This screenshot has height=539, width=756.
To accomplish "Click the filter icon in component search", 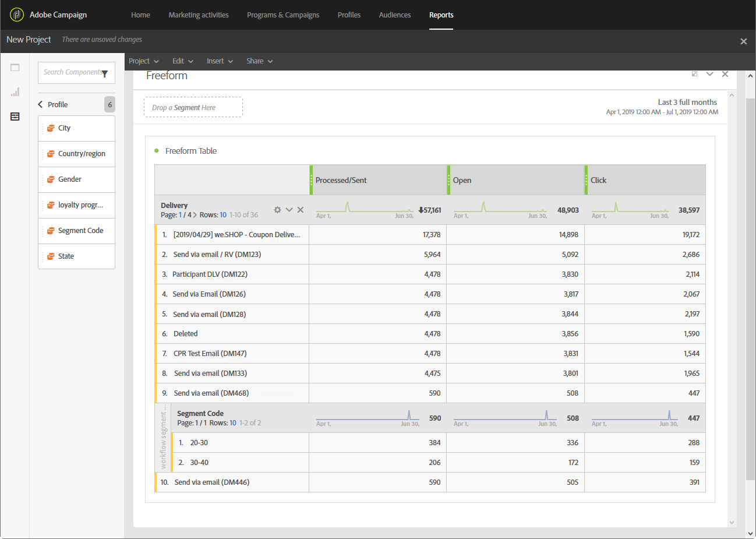I will pos(105,73).
